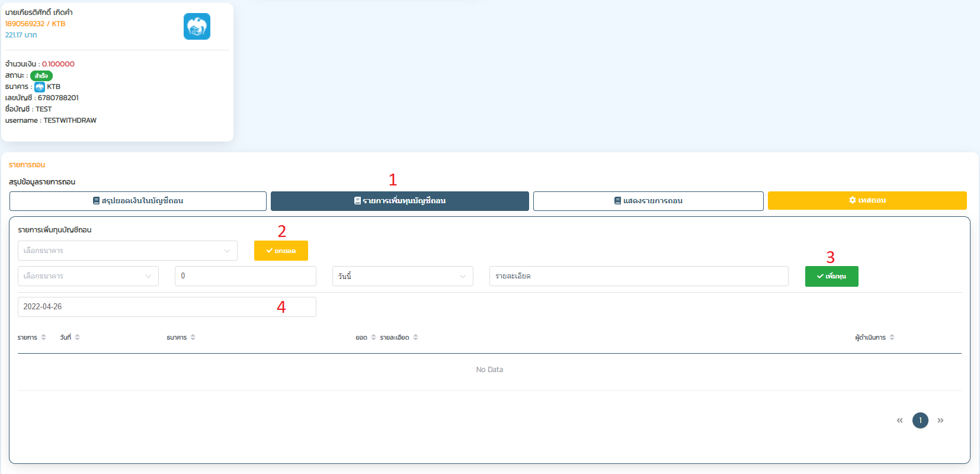Open the แสดงรายการถอน tab
The height and width of the screenshot is (474, 980).
pos(648,201)
